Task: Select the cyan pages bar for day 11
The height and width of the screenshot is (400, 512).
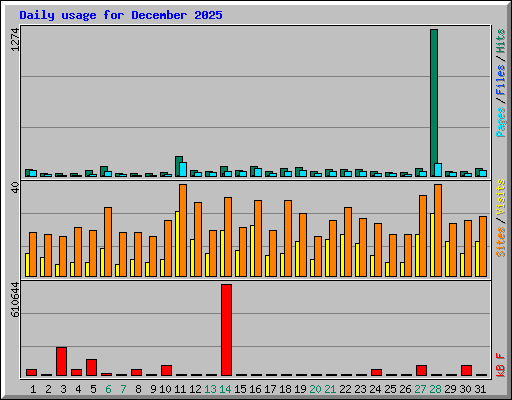Action: point(183,169)
